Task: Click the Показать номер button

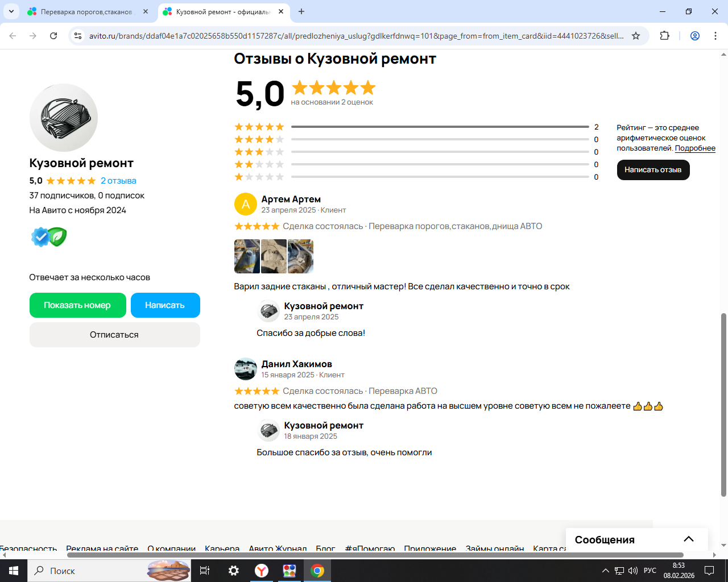Action: (x=78, y=305)
